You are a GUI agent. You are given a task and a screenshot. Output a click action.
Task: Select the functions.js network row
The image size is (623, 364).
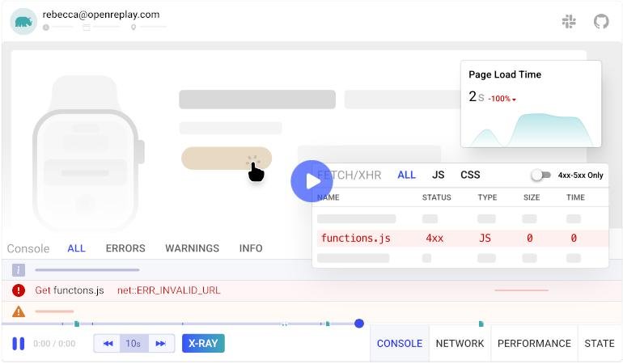tap(463, 239)
